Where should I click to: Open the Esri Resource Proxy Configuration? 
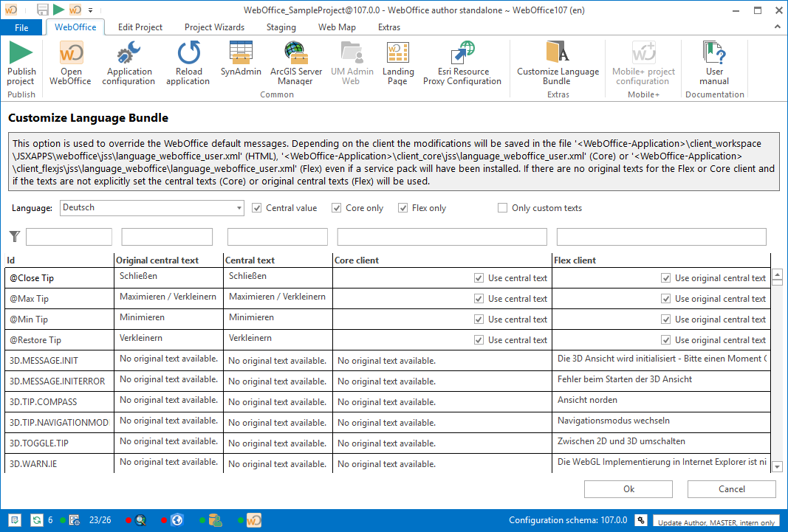pos(462,63)
